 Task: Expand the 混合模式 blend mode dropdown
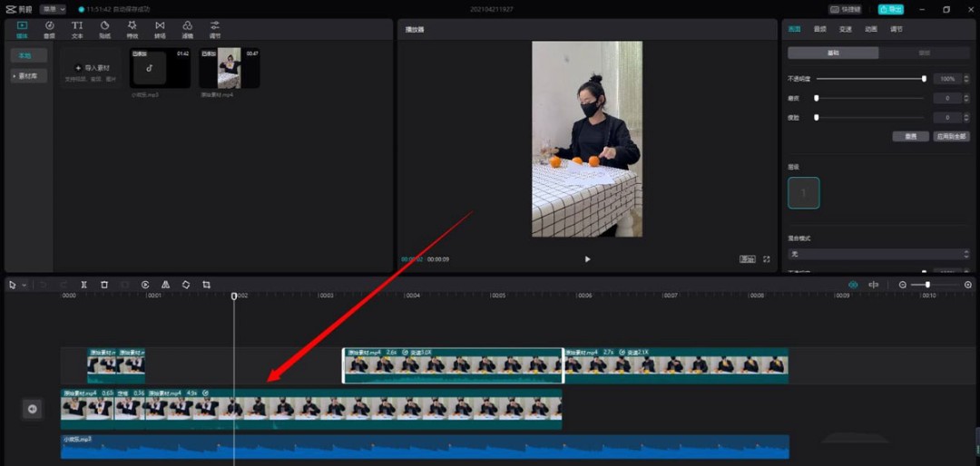877,254
